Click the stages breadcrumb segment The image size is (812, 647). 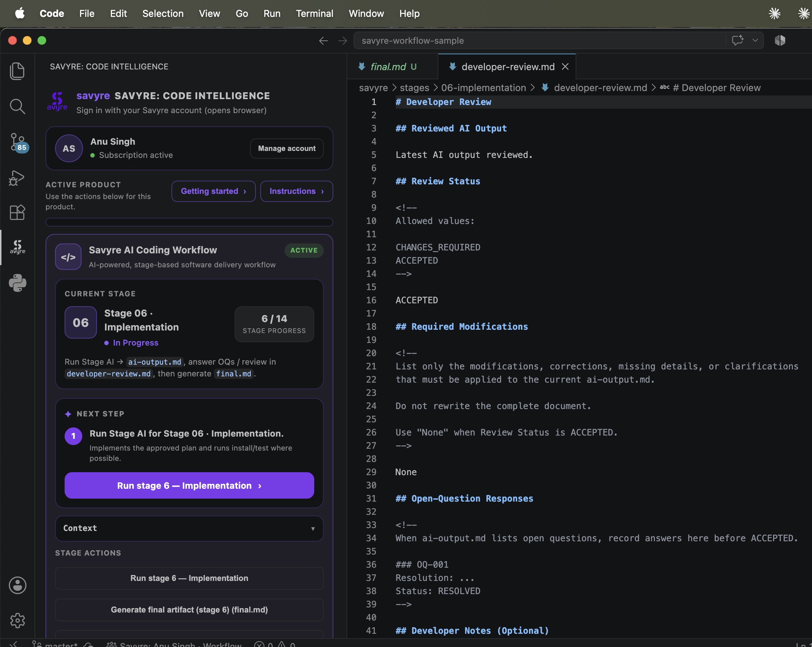tap(414, 88)
